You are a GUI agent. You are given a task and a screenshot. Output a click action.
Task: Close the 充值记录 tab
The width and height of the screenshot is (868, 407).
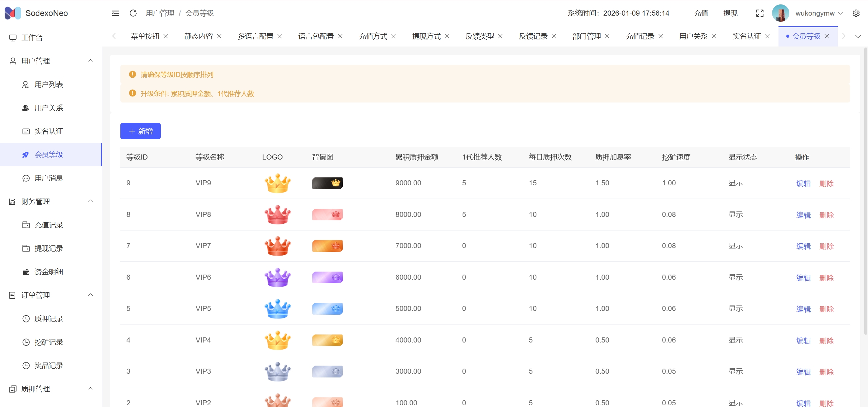(660, 36)
